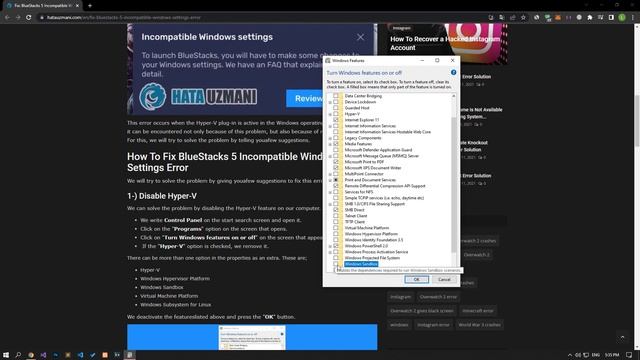
Task: Expand the Device Lockdown node
Action: coord(330,102)
